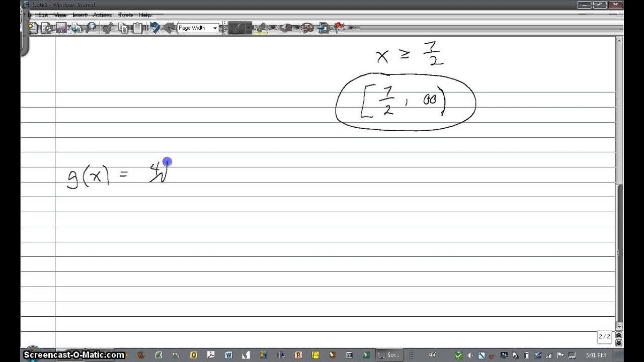Open the Edit menu
This screenshot has height=362, width=644.
tap(43, 15)
